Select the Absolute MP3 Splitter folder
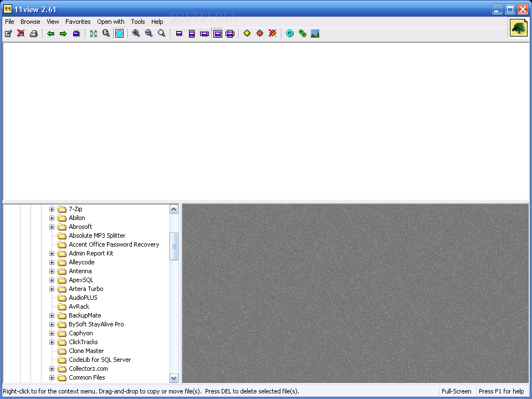The width and height of the screenshot is (532, 399). tap(97, 236)
